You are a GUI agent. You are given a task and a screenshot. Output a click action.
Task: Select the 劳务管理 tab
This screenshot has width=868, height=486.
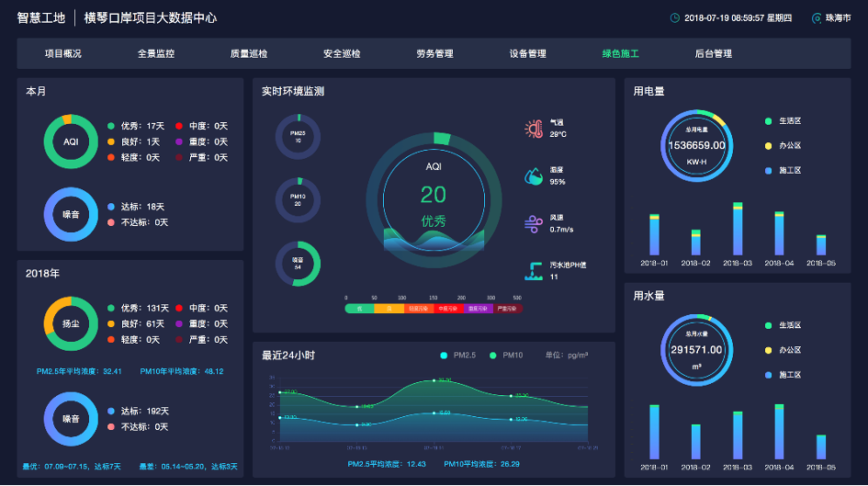click(434, 53)
